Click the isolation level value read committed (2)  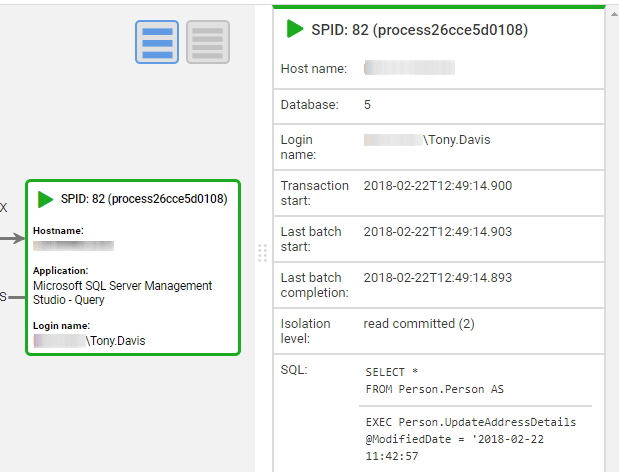tap(419, 324)
